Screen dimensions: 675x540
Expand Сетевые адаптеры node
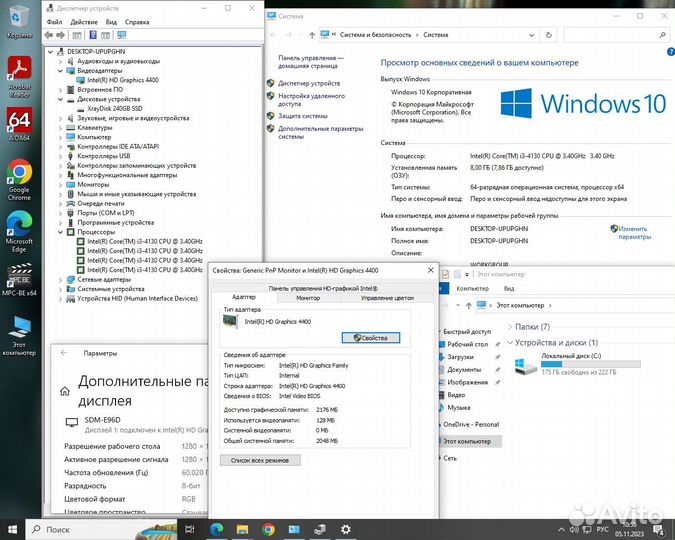click(x=60, y=279)
